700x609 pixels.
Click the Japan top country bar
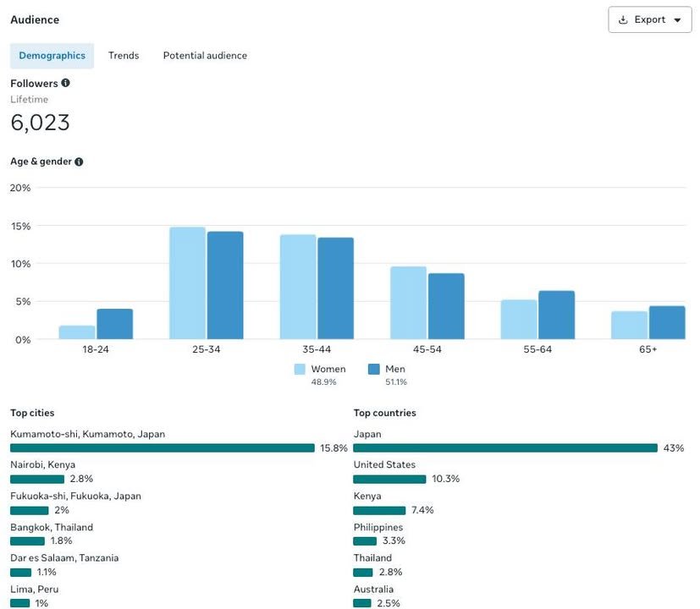point(505,448)
